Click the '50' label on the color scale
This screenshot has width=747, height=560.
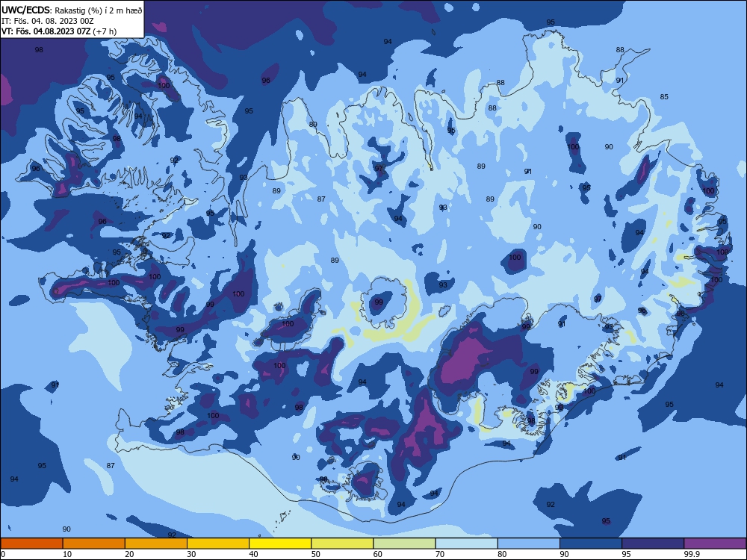tap(316, 554)
